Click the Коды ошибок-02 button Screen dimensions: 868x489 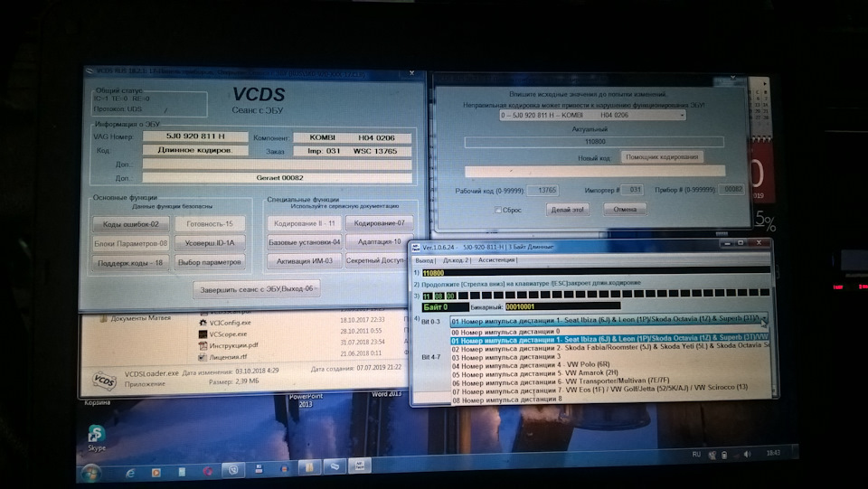point(130,224)
